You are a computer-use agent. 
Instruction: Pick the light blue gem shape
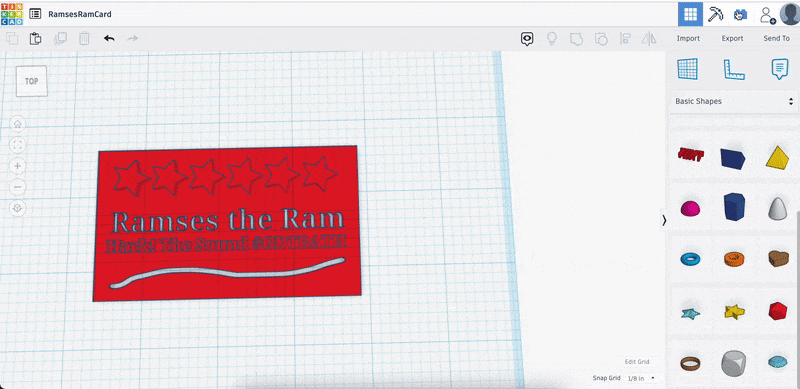(x=778, y=361)
